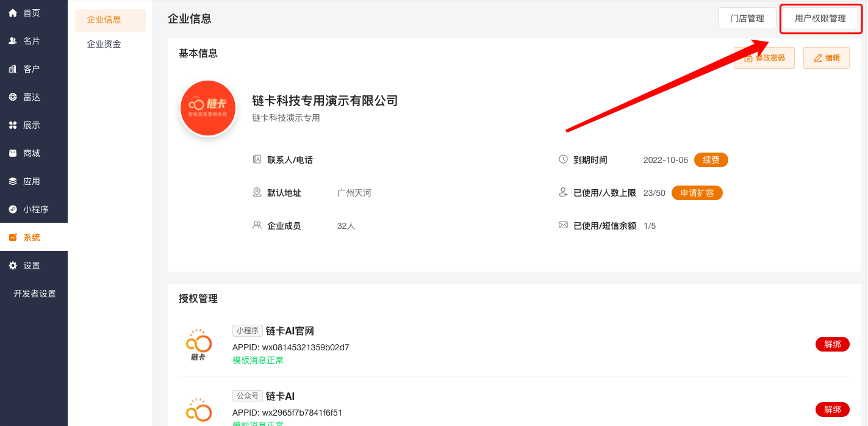Click 申请扩容 to request expansion
868x426 pixels.
[x=697, y=193]
